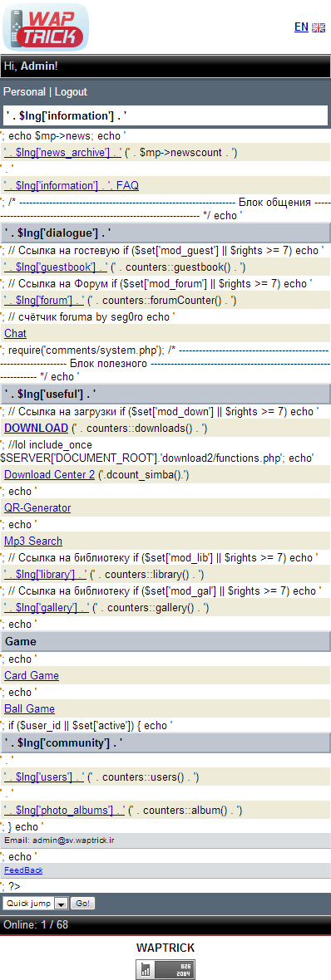331x980 pixels.
Task: Open the Personal menu link
Action: click(x=24, y=92)
